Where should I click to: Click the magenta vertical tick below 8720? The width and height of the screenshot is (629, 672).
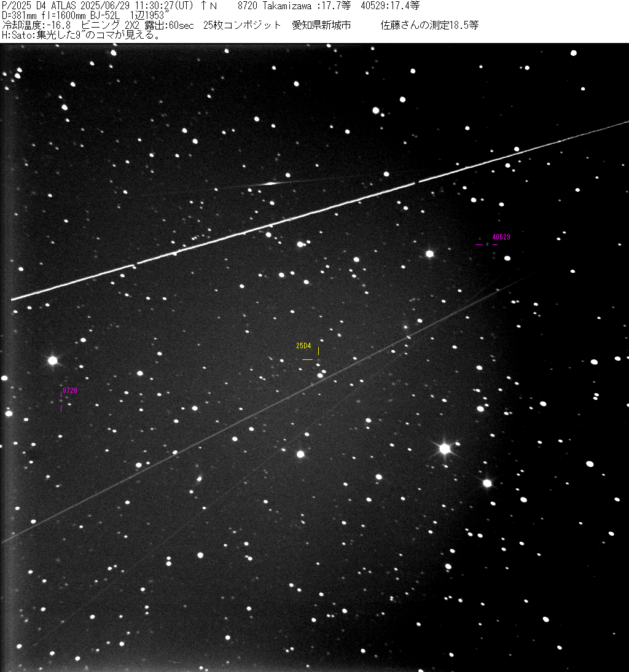coord(61,407)
